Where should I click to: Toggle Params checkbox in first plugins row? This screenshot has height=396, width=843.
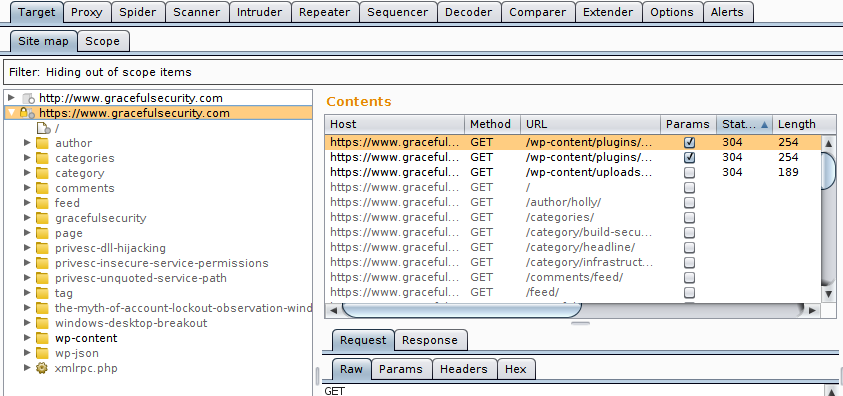click(689, 142)
